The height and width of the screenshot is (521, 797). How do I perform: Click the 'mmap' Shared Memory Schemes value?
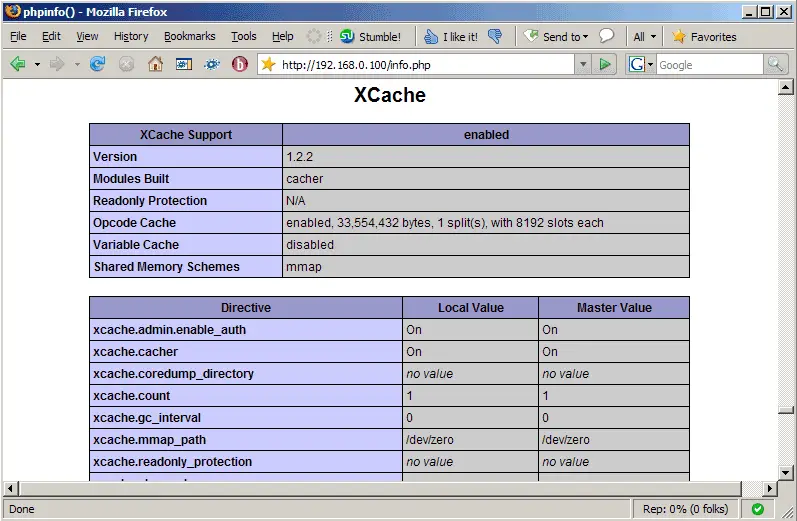304,267
